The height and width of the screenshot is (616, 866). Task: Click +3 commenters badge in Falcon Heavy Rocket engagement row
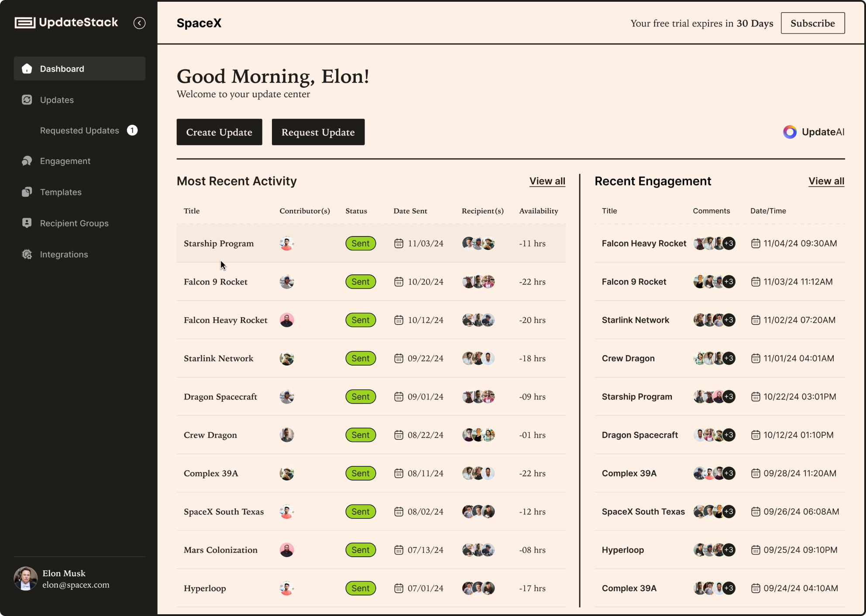tap(729, 243)
